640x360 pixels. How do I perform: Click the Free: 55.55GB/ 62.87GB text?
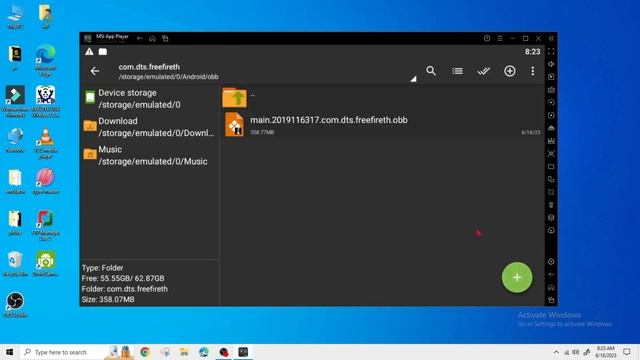123,278
